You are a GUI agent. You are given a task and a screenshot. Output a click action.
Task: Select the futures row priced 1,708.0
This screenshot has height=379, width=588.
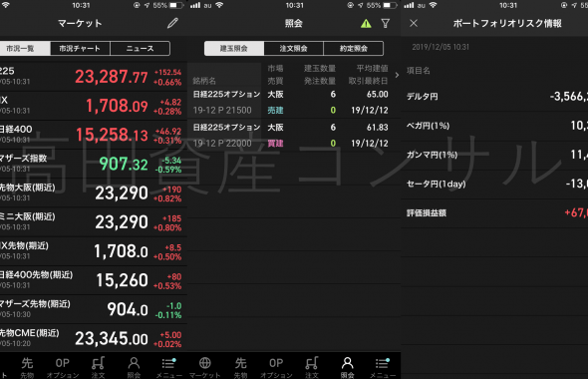[x=94, y=250]
